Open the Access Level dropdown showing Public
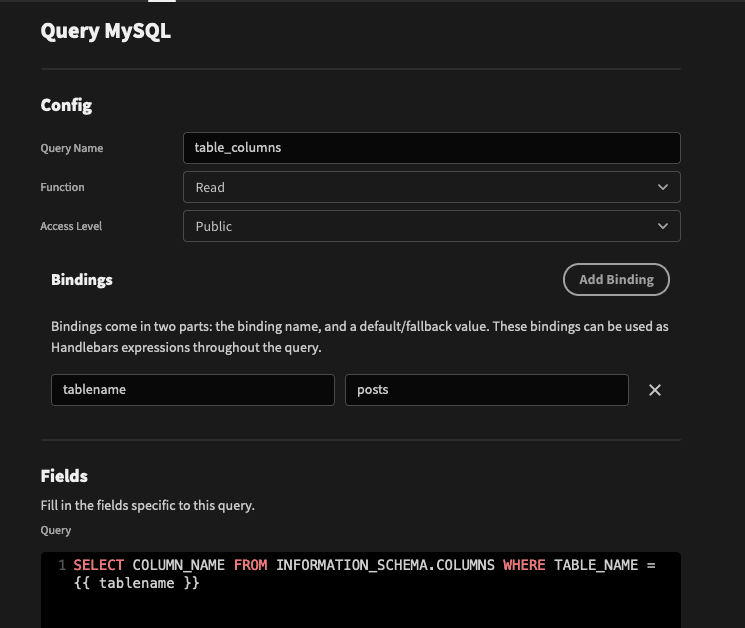745x628 pixels. (431, 226)
